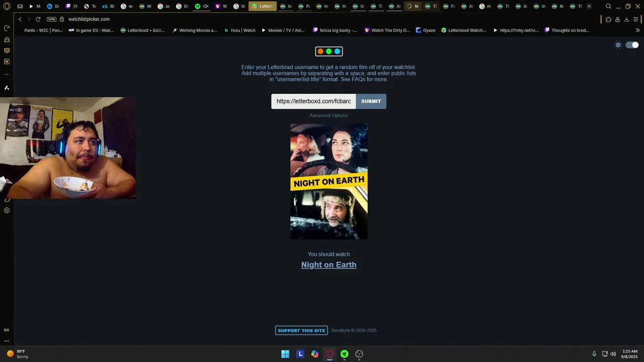Open the green Razer app on taskbar

click(x=345, y=354)
